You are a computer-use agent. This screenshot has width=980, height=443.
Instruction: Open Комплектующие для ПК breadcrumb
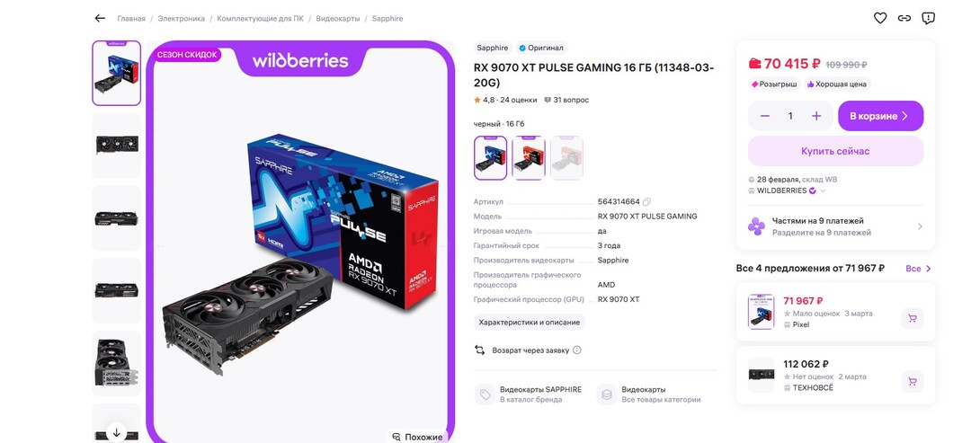[260, 19]
